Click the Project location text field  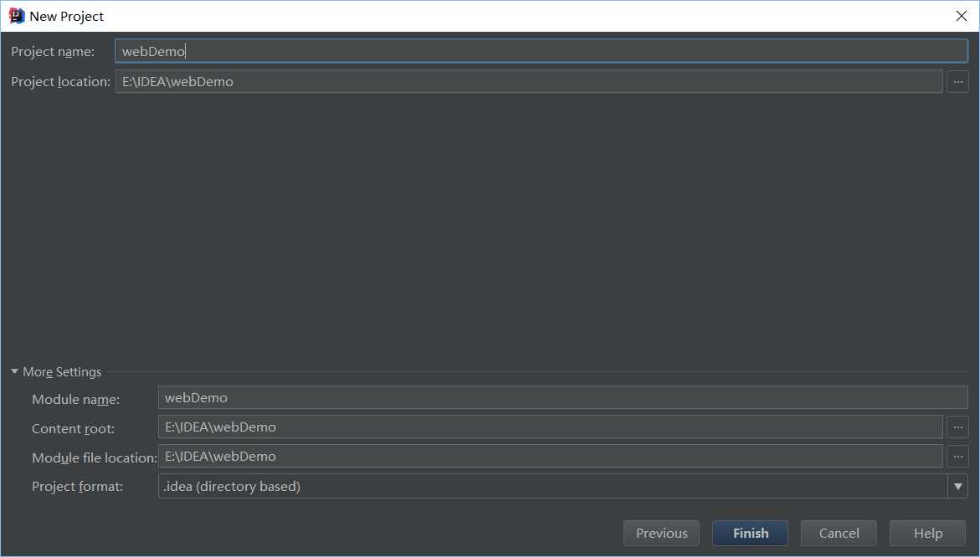[x=529, y=81]
